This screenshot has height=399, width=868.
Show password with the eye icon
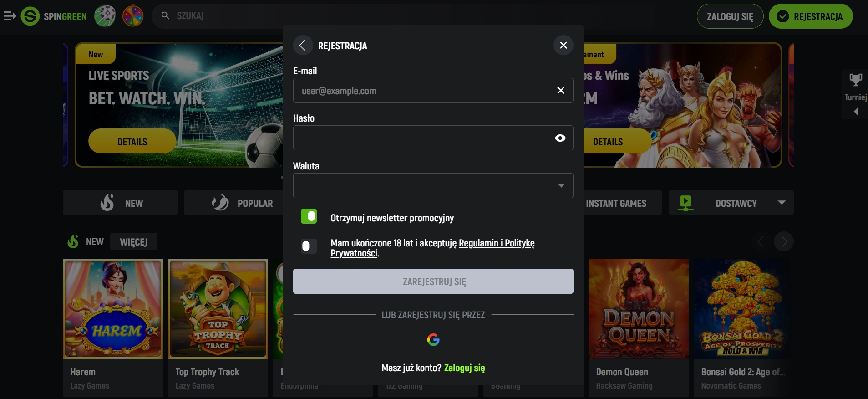pos(560,138)
